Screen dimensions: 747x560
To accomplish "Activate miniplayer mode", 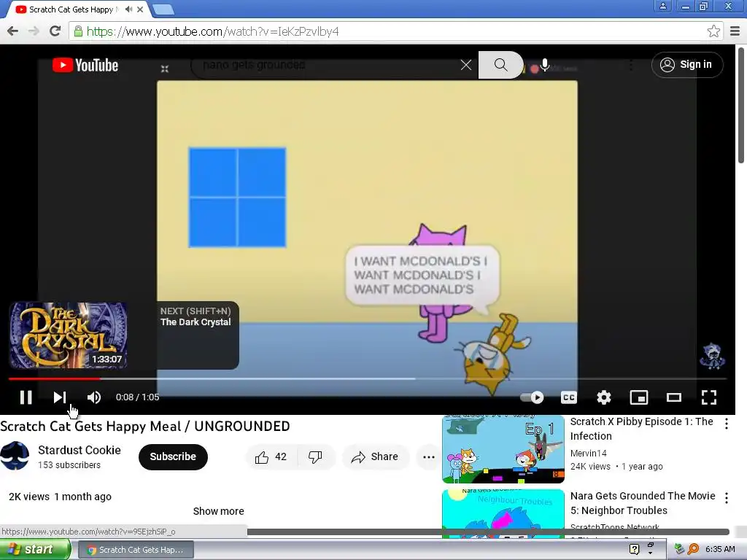I will 639,397.
